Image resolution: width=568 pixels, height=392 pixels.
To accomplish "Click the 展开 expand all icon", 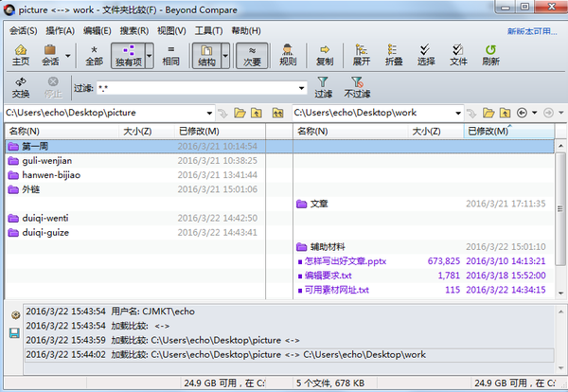I will pyautogui.click(x=362, y=55).
